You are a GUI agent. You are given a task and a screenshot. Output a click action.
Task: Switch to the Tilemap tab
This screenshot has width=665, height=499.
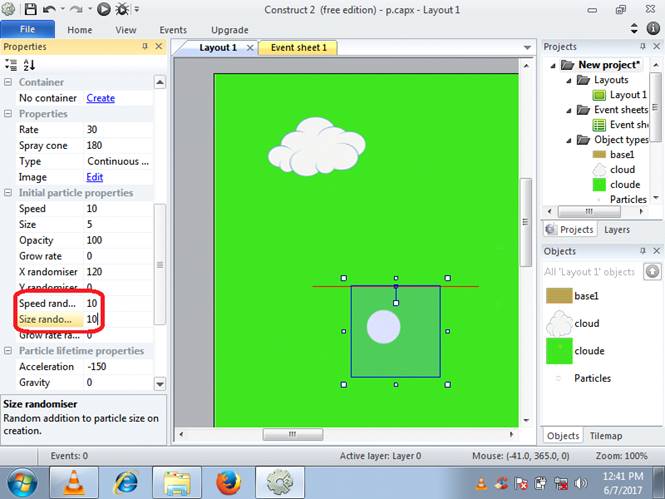606,435
